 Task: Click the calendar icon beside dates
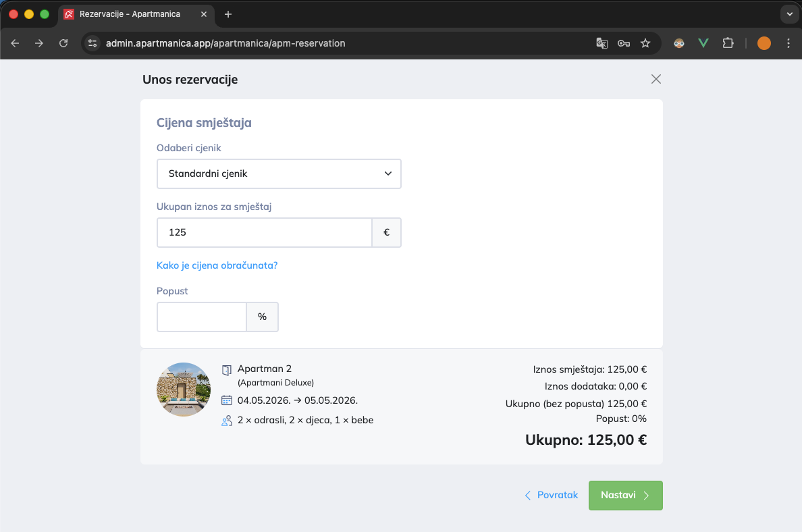pos(227,400)
